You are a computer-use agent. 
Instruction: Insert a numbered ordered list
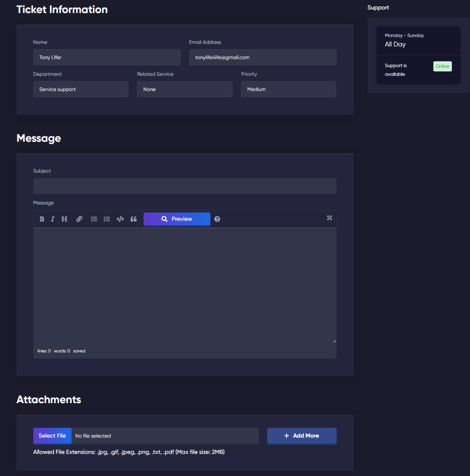pyautogui.click(x=107, y=219)
